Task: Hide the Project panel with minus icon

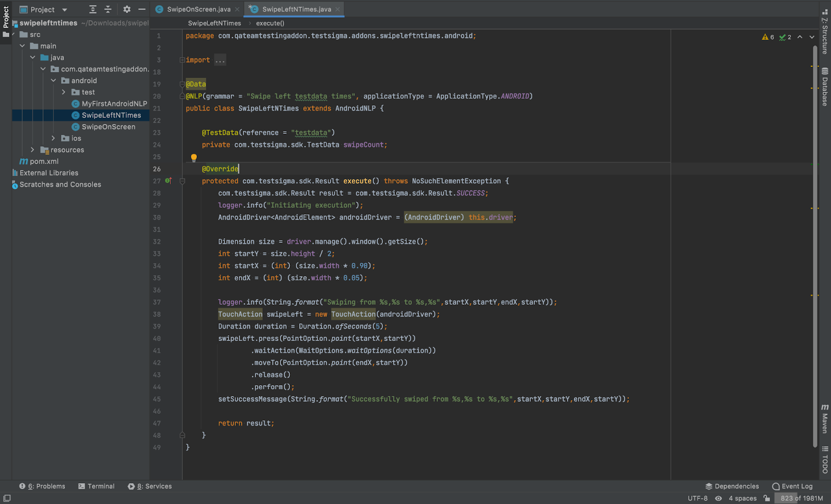Action: 142,9
